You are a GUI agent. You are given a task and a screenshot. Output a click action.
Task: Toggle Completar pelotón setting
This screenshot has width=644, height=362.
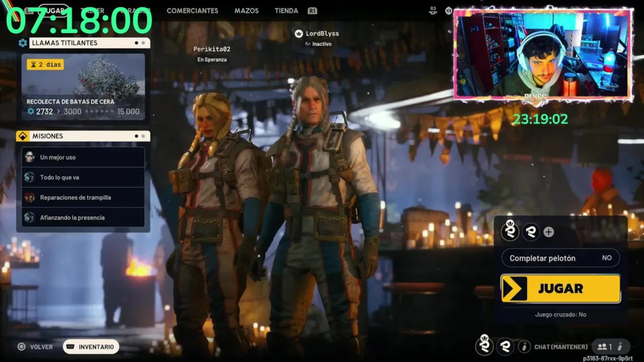point(560,258)
